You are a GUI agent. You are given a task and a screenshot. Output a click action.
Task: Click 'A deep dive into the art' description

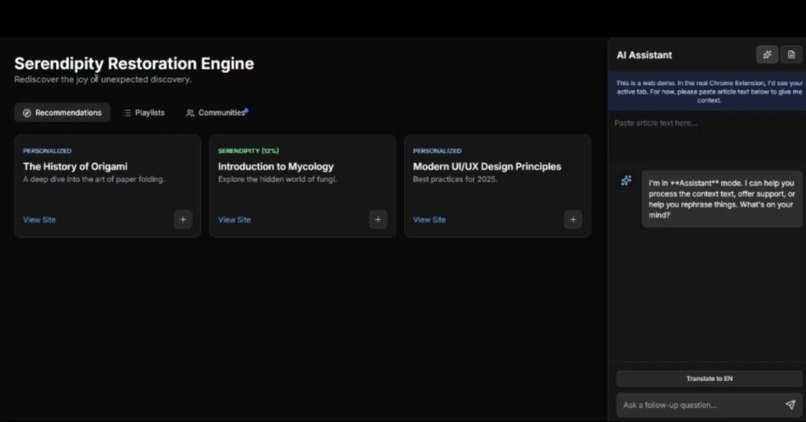94,179
